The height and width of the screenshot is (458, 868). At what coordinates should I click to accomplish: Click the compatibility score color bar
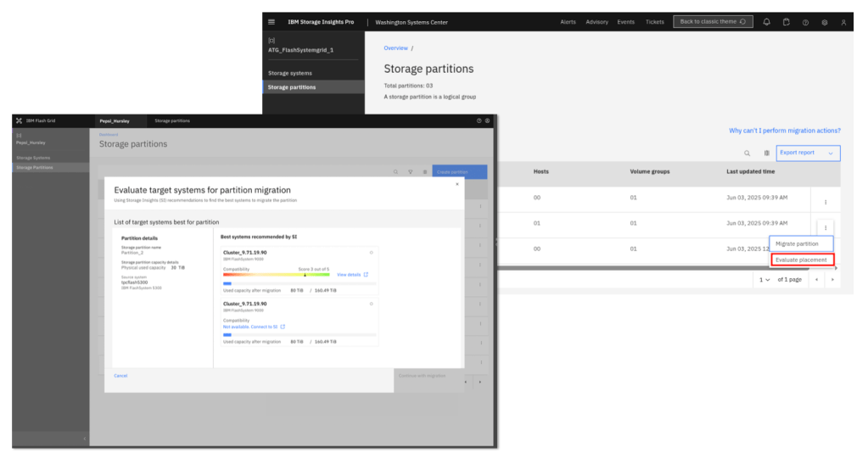tap(276, 275)
